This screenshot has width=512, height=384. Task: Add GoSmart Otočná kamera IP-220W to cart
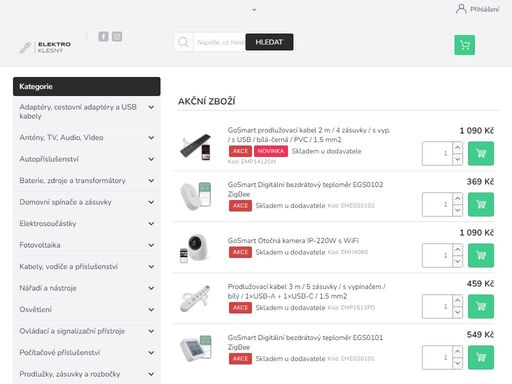481,255
